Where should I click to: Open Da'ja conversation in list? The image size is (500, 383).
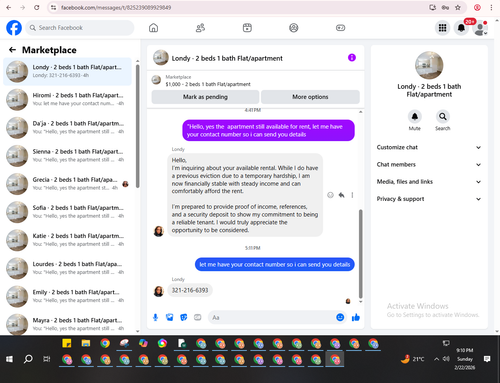click(x=68, y=128)
